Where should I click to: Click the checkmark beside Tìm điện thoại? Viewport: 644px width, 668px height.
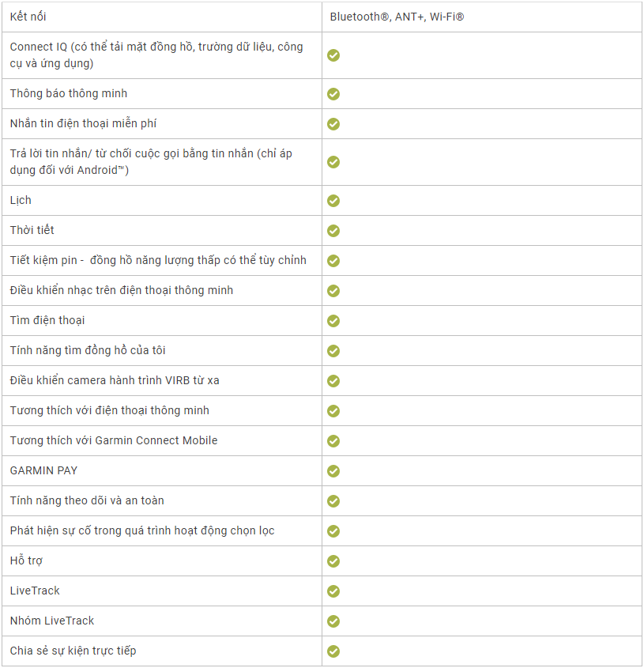(x=333, y=321)
